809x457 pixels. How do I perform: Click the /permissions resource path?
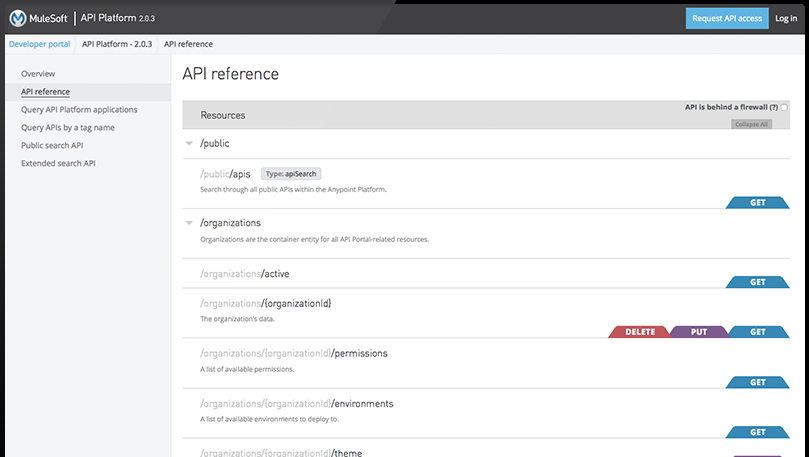coord(294,353)
